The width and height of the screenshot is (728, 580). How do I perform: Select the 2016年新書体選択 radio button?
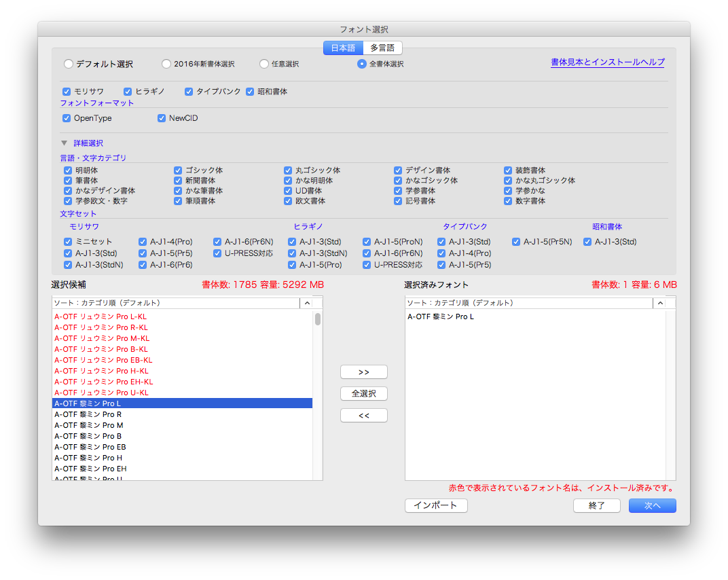166,64
